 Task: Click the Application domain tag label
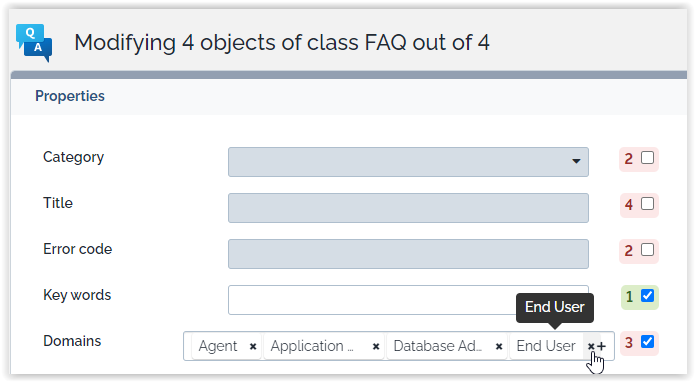point(312,346)
